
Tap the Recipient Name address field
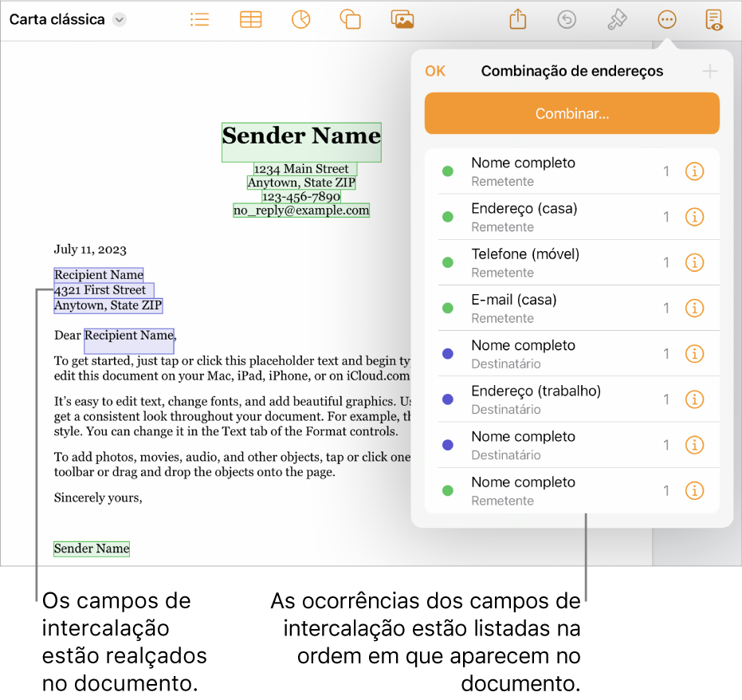pyautogui.click(x=99, y=275)
